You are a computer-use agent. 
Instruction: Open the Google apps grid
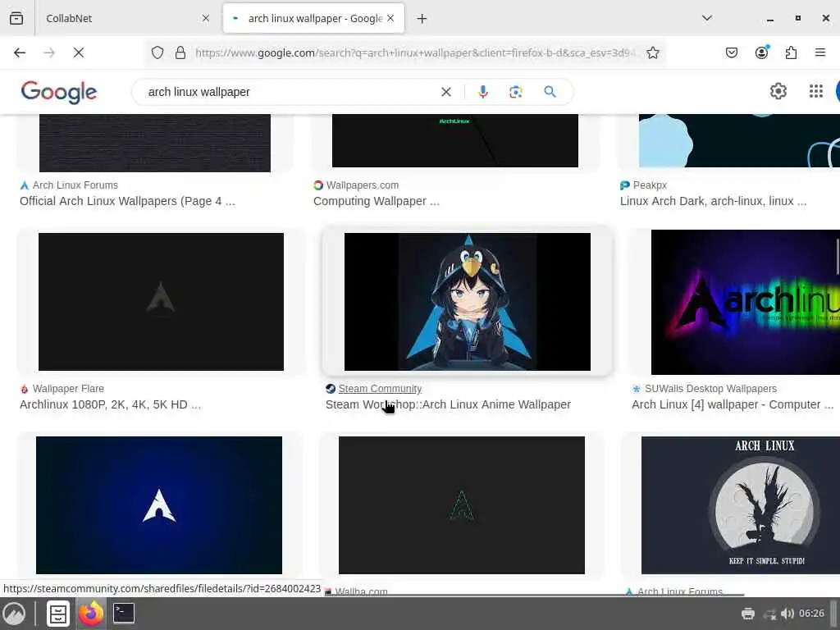pos(816,92)
